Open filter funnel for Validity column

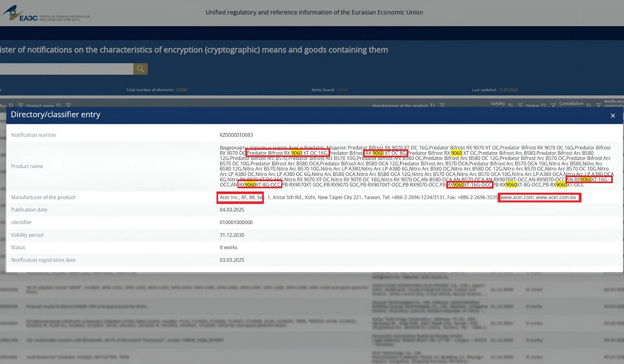520,105
